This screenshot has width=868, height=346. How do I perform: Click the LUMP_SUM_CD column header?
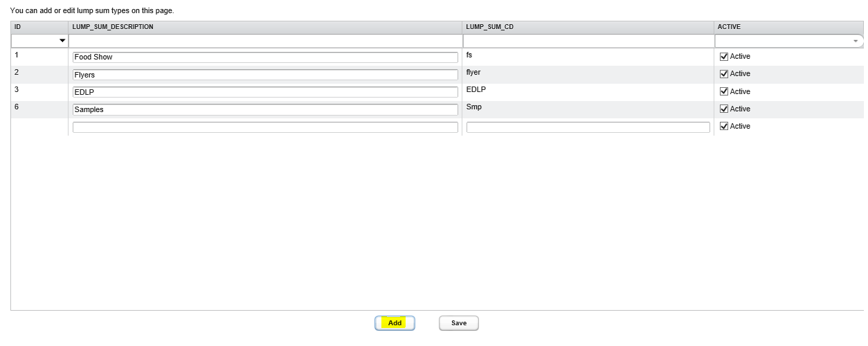coord(489,27)
